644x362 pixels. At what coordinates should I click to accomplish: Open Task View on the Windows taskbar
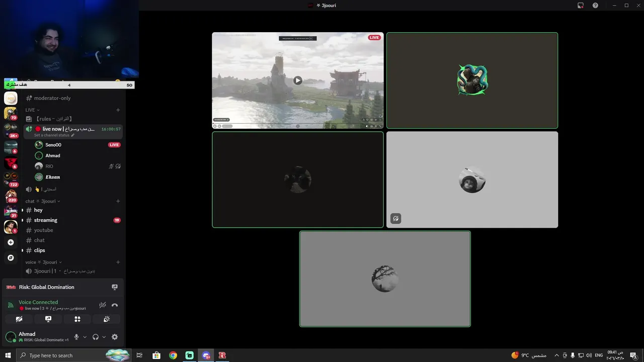139,355
